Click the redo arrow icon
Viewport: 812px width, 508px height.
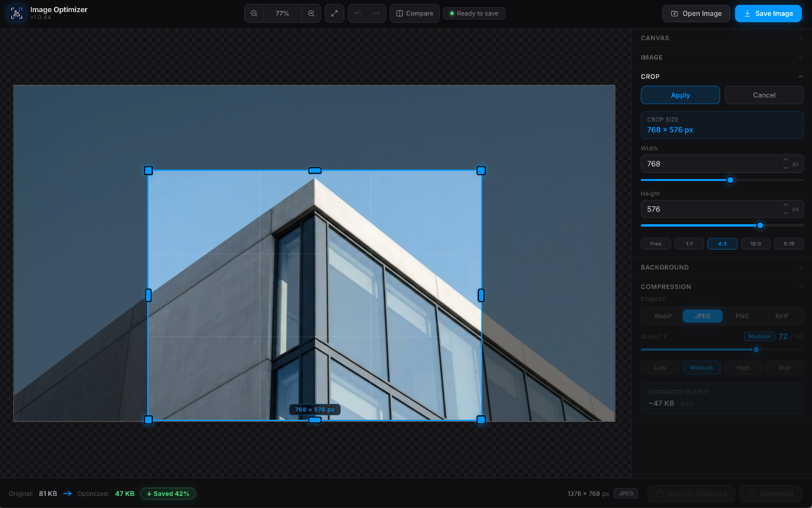tap(376, 13)
